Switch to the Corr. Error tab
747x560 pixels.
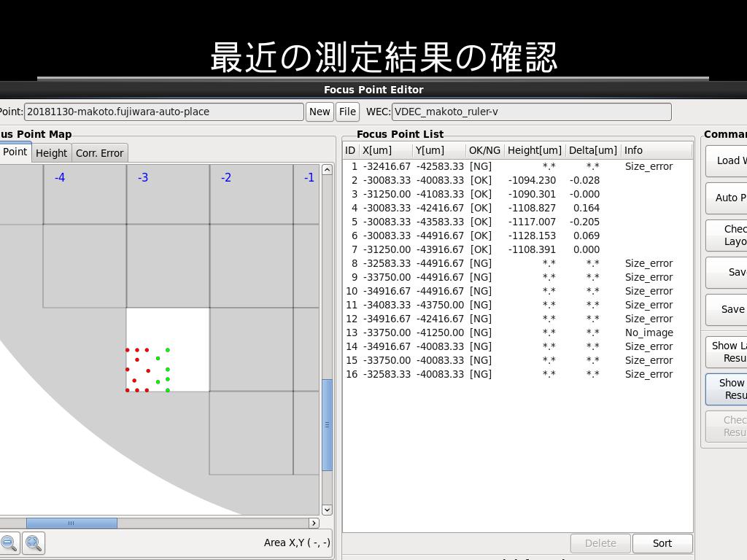(x=99, y=153)
